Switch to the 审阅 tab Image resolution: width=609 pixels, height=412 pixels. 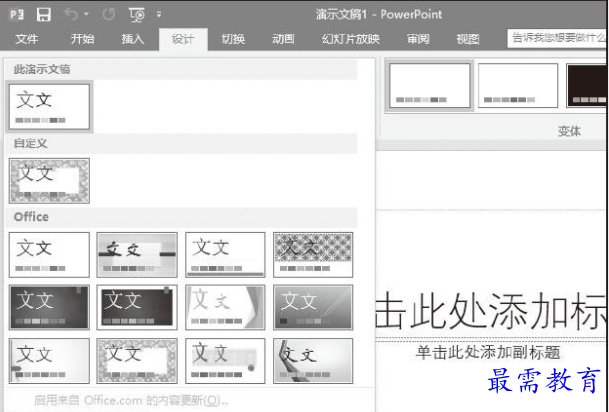click(x=418, y=39)
